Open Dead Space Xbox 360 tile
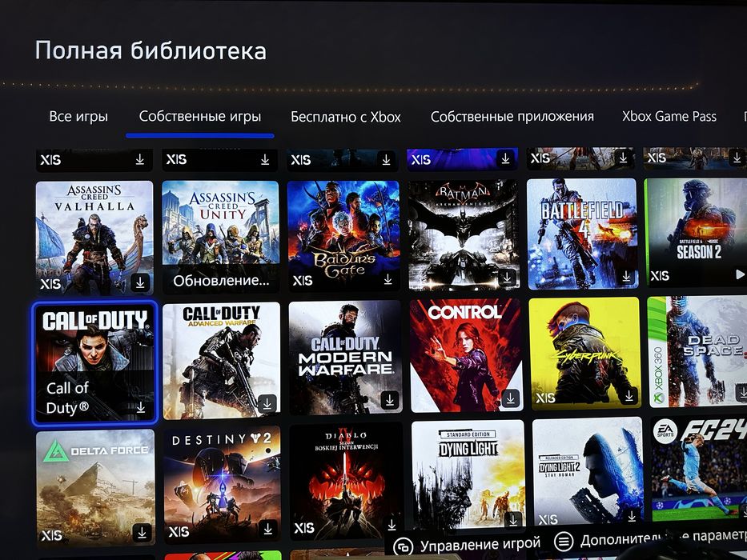This screenshot has height=560, width=747. [x=697, y=352]
